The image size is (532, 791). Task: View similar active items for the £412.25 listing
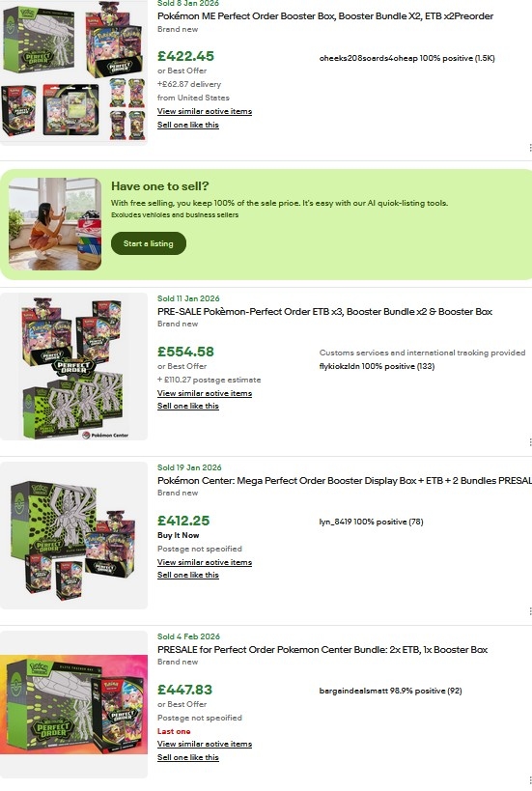(x=205, y=562)
